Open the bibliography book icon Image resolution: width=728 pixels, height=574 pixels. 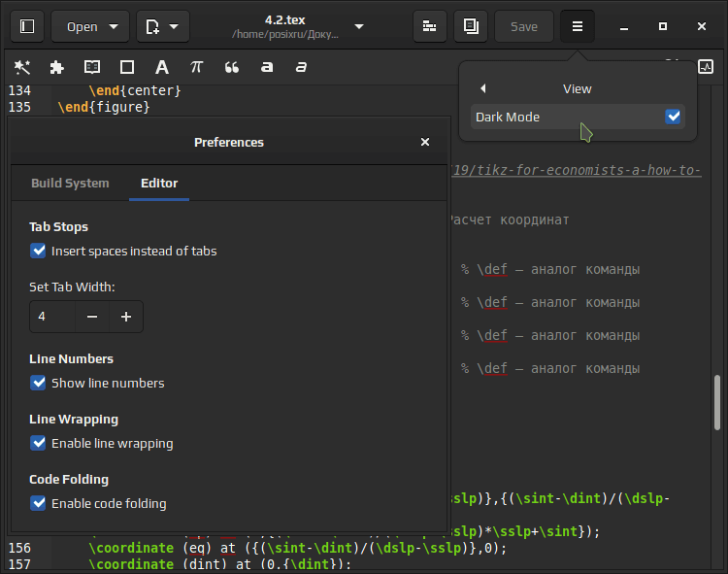tap(92, 67)
